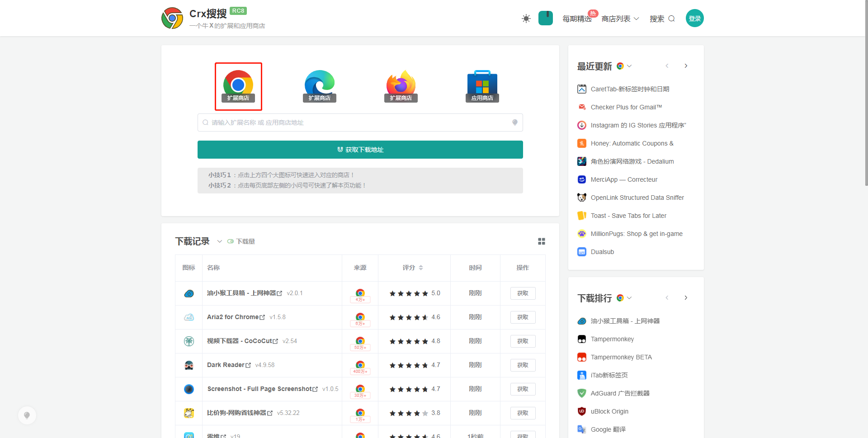Open Dark Reader extension link
The image size is (868, 438).
(229, 365)
